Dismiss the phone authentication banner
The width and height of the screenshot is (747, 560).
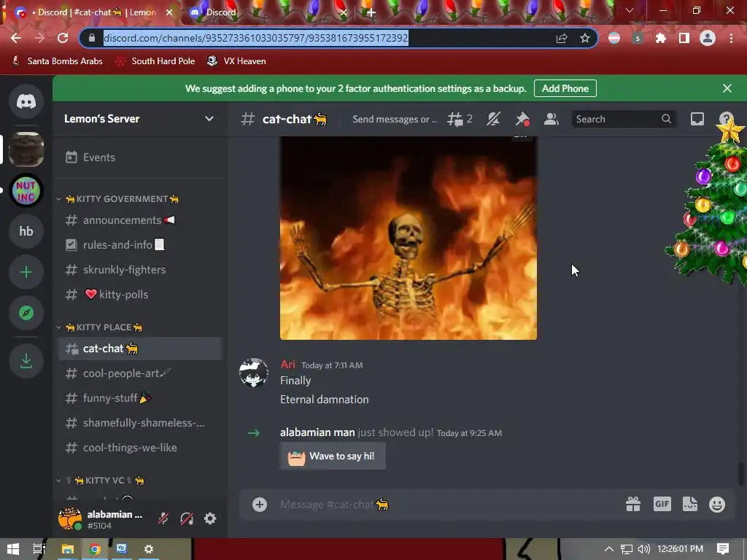727,88
